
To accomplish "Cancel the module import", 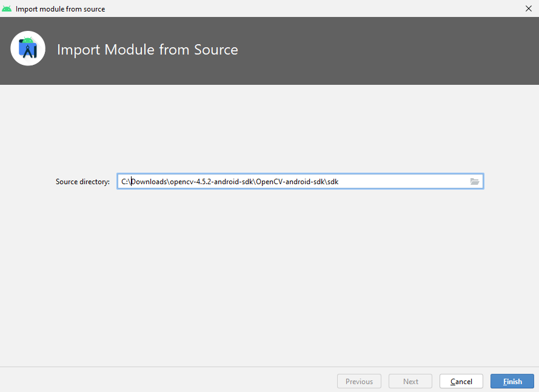I will pyautogui.click(x=461, y=381).
